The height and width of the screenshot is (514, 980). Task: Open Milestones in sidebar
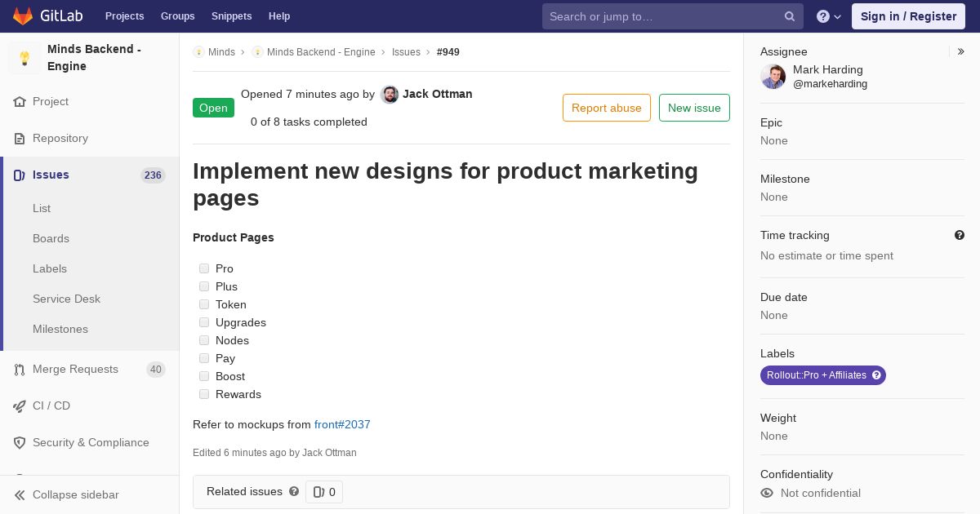[60, 329]
